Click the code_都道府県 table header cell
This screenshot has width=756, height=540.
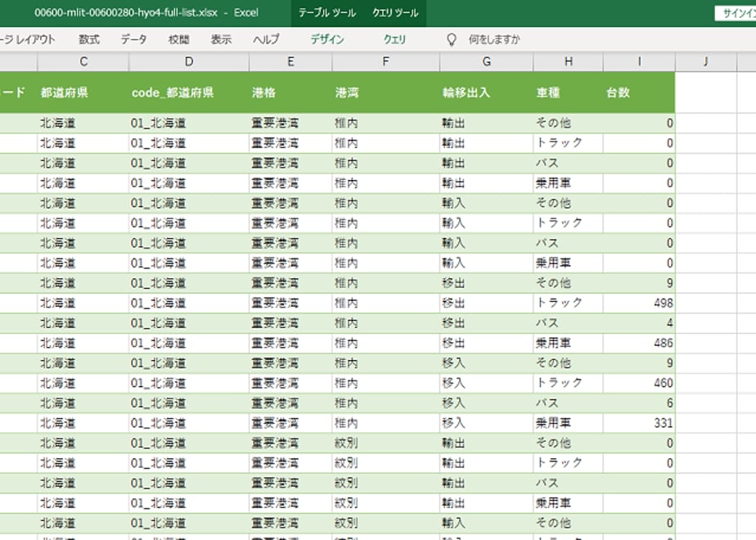click(x=189, y=92)
